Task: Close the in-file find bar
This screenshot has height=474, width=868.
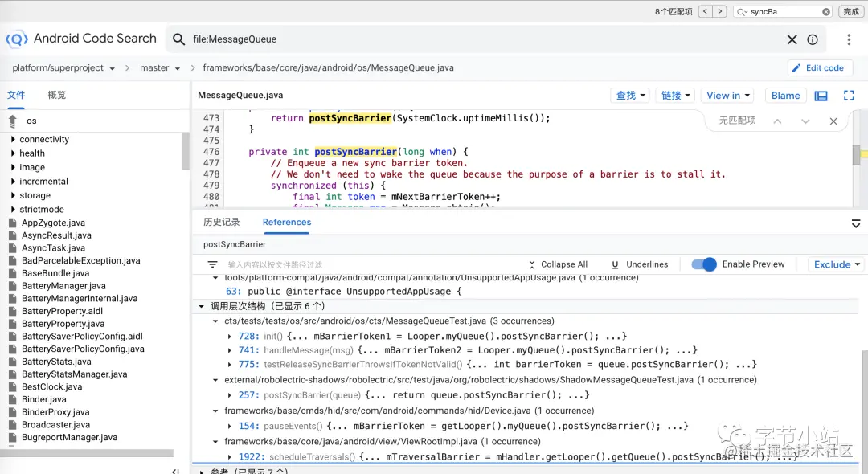Action: [833, 121]
